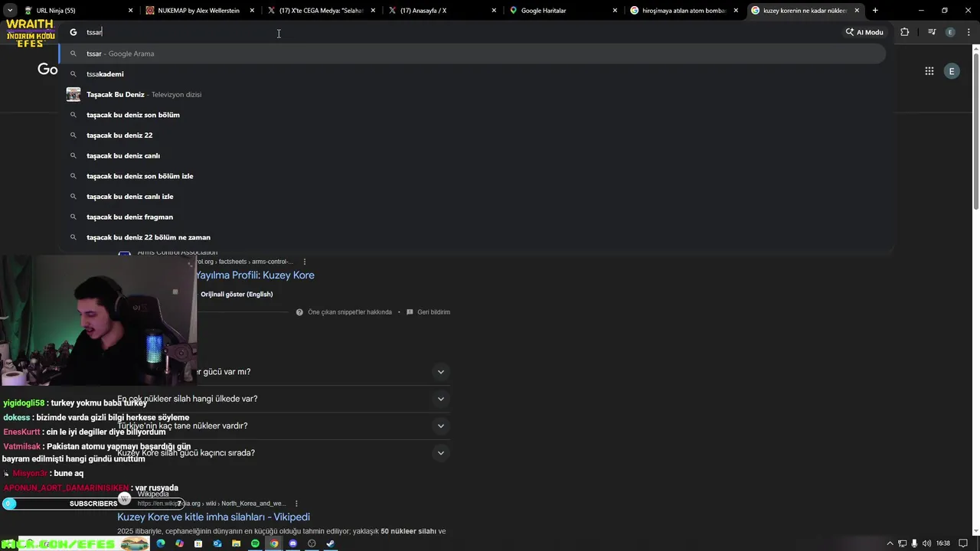Switch to the hiroşimaya atılan atom bomba tab
Viewport: 980px width, 551px height.
(x=684, y=11)
